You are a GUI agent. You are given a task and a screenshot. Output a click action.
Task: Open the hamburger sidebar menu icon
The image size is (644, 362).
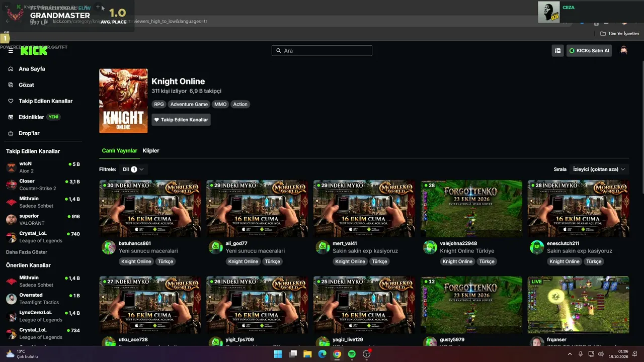coord(11,51)
